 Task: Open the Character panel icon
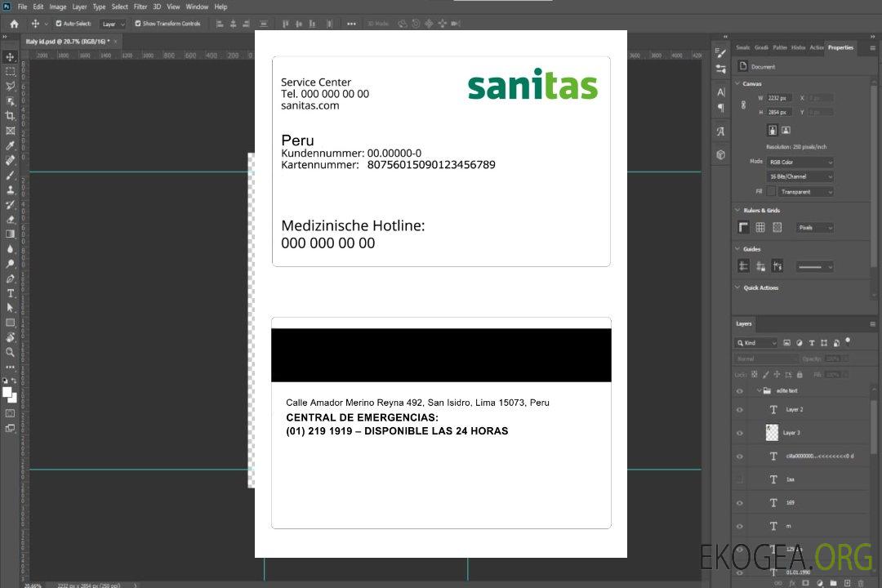coord(721,92)
